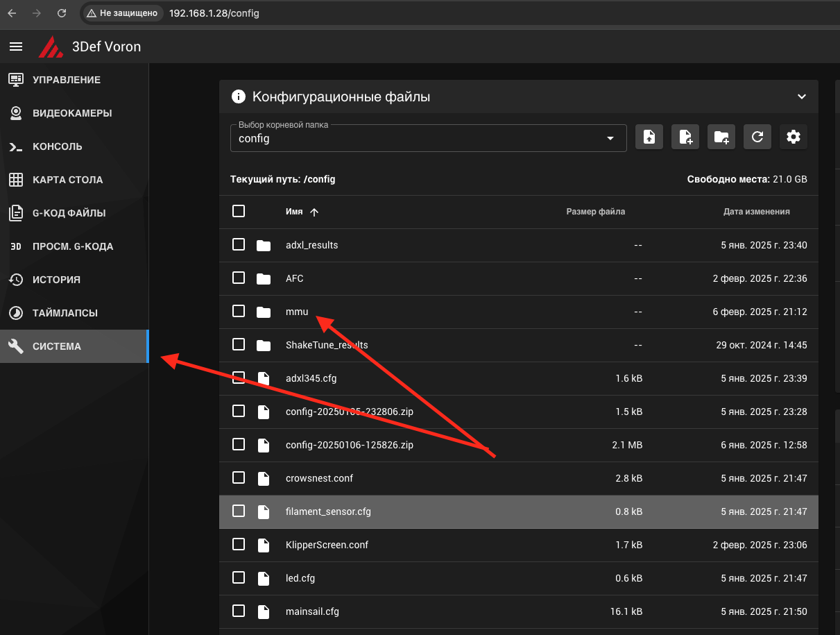Open УПРАВЛЕНИЕ dashboard section
Screen dimensions: 840x635
[74, 80]
